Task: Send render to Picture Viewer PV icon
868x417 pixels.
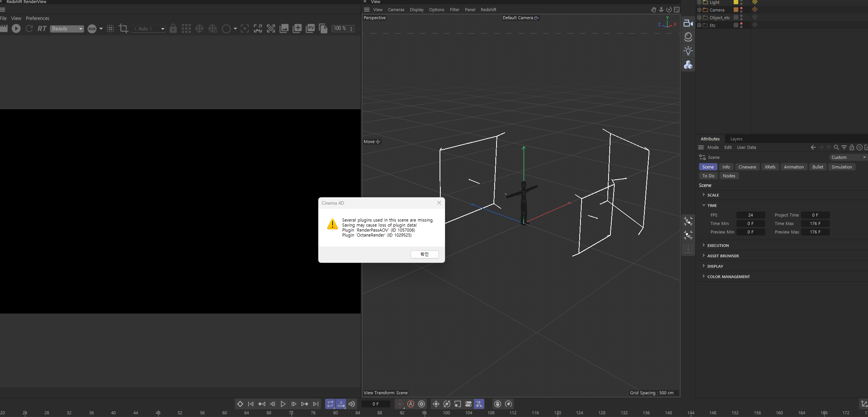Action: click(x=310, y=28)
